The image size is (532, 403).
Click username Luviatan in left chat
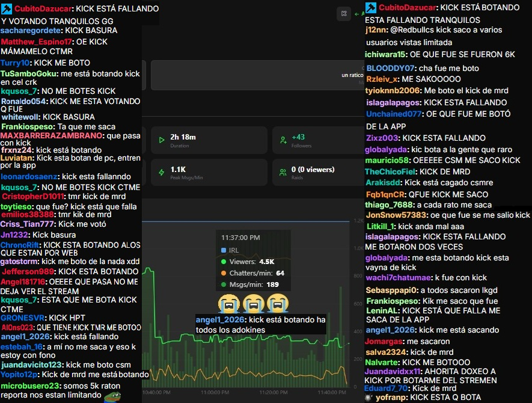(x=16, y=158)
